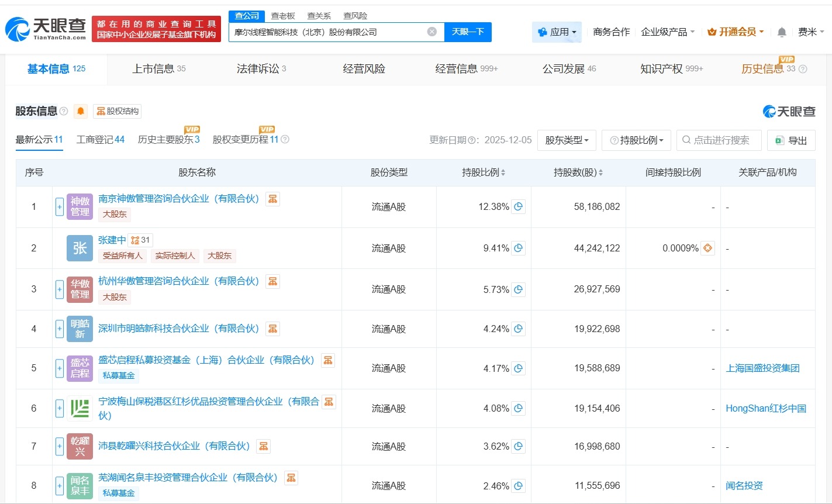Click the 天眼一下 search button
This screenshot has height=504, width=832.
[468, 32]
